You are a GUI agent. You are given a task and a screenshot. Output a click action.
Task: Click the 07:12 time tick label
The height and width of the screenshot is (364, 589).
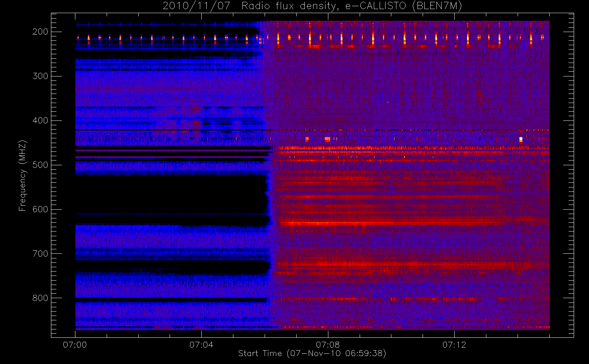(454, 345)
